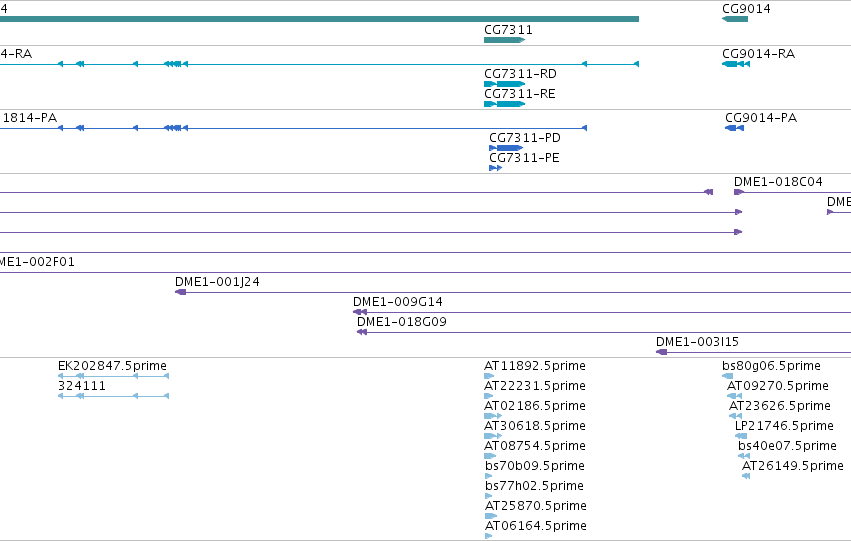Click the DME1-003I15 label

[x=697, y=342]
